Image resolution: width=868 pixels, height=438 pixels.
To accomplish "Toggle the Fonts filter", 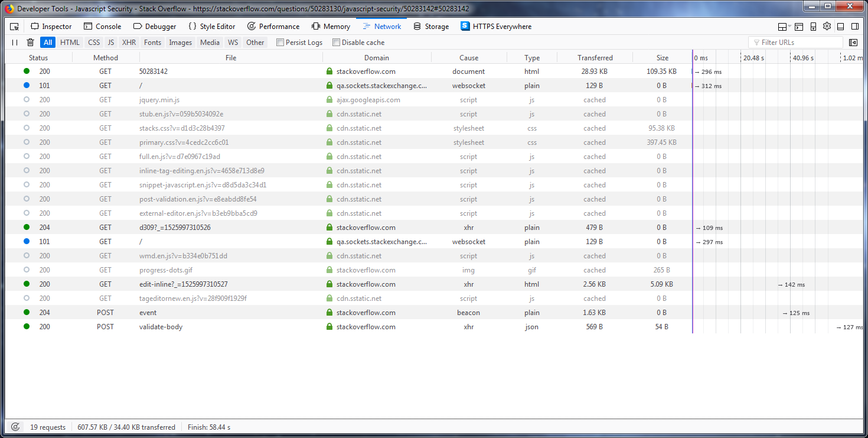I will pyautogui.click(x=152, y=43).
